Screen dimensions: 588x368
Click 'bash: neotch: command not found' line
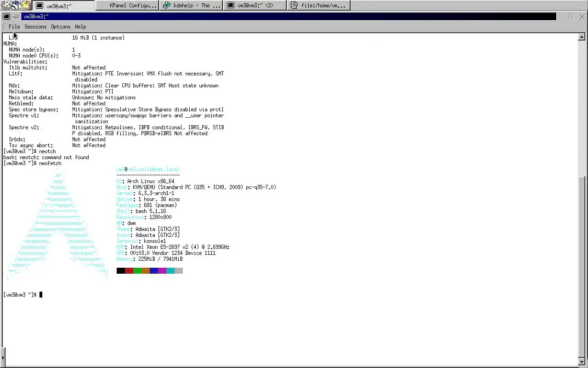(x=46, y=157)
